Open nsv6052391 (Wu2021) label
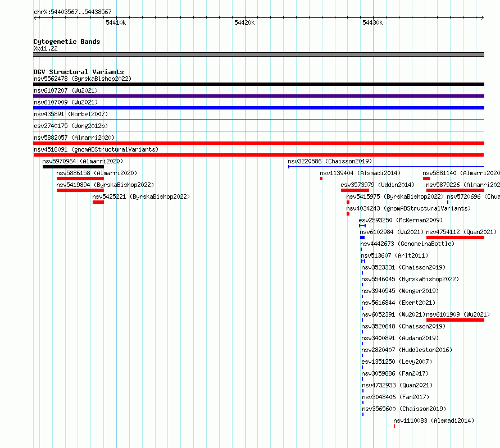This screenshot has width=500, height=448. [393, 314]
